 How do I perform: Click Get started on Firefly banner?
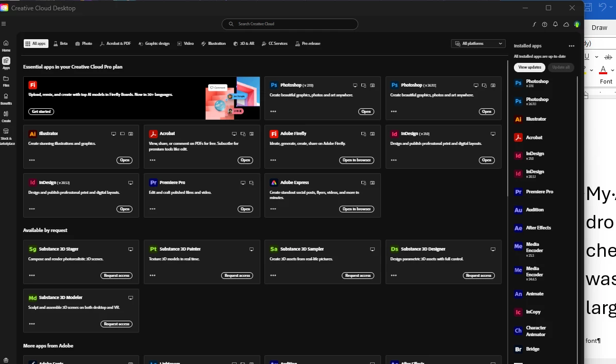pyautogui.click(x=41, y=112)
